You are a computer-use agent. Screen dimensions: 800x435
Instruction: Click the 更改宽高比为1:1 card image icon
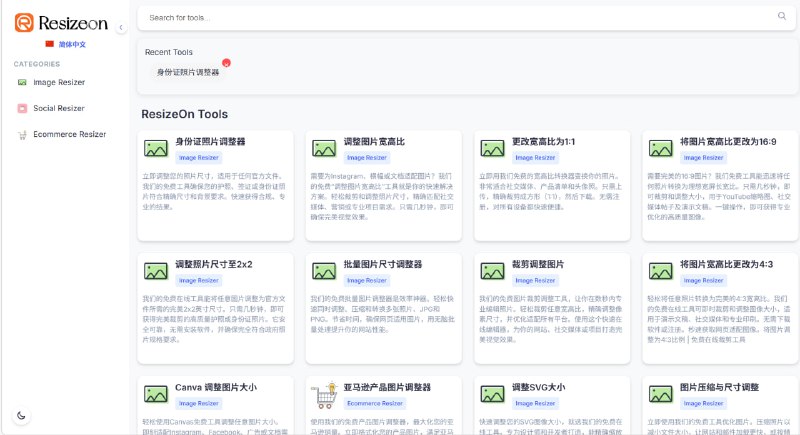pyautogui.click(x=492, y=148)
